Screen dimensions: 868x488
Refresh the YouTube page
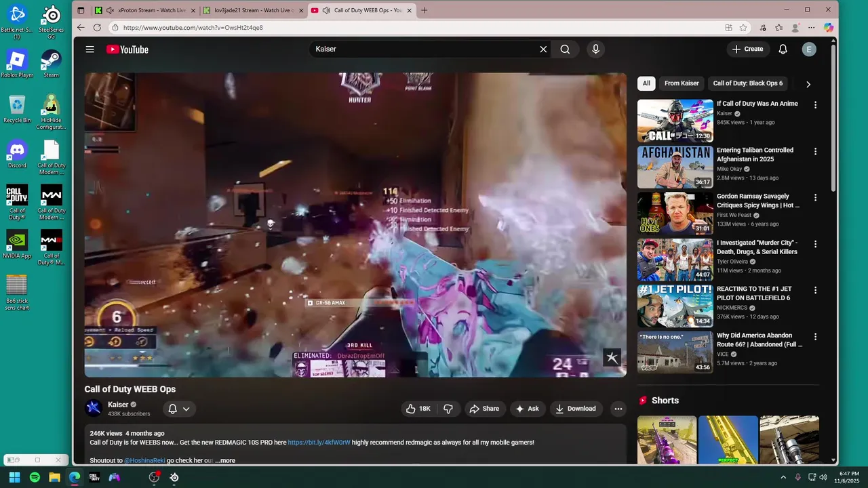click(97, 28)
